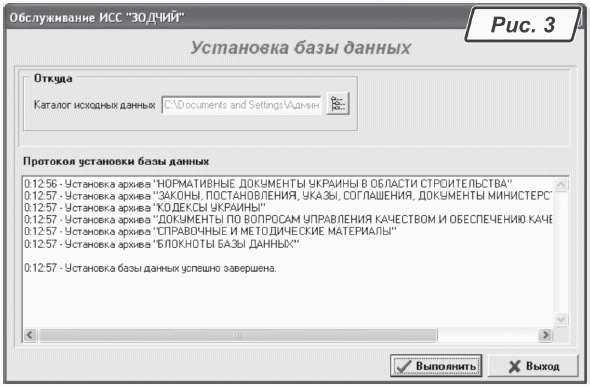This screenshot has height=387, width=590.
Task: Click the horizontal scroll left arrow
Action: 30,335
